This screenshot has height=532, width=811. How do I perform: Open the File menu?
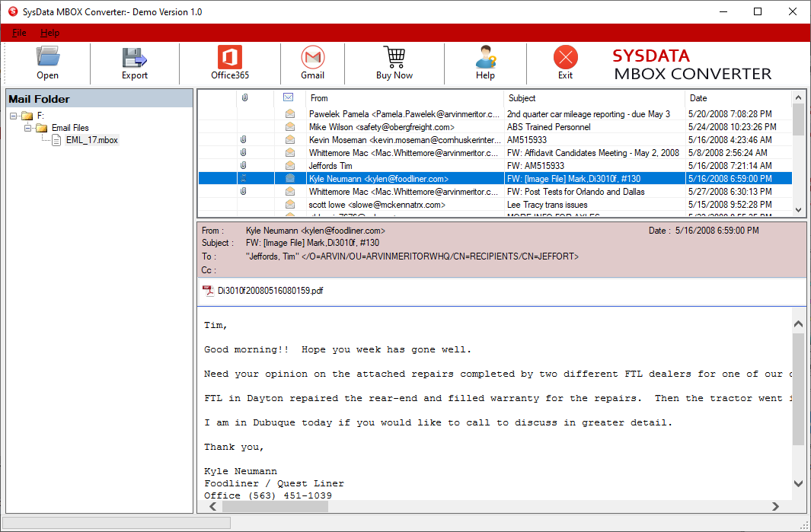pyautogui.click(x=19, y=33)
